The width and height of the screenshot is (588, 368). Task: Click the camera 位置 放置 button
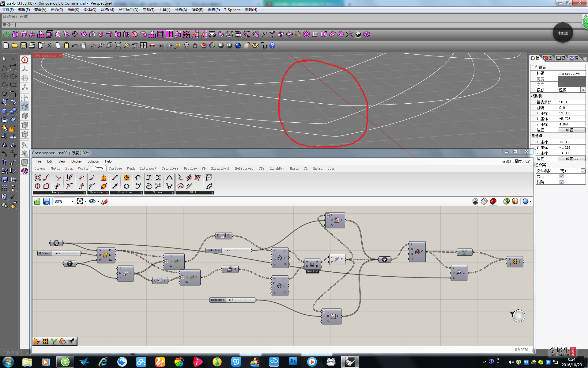(571, 130)
